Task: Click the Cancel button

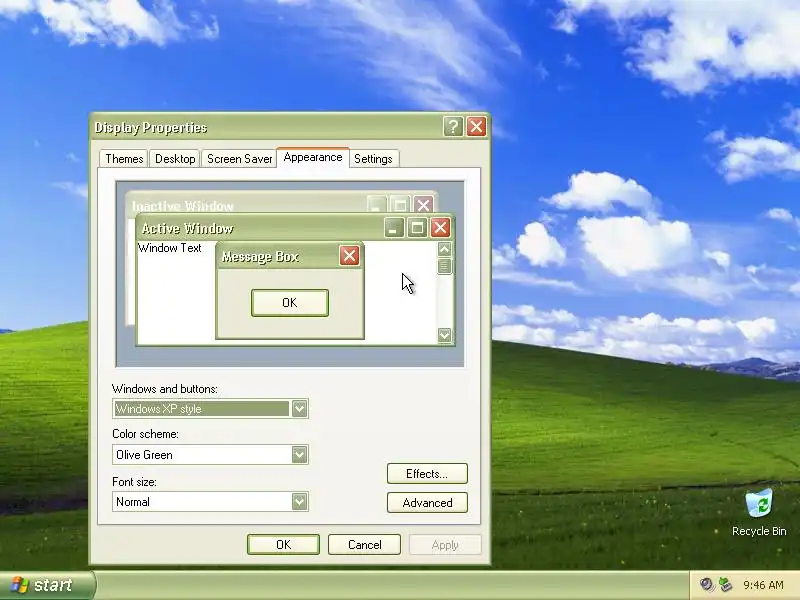Action: click(x=364, y=544)
